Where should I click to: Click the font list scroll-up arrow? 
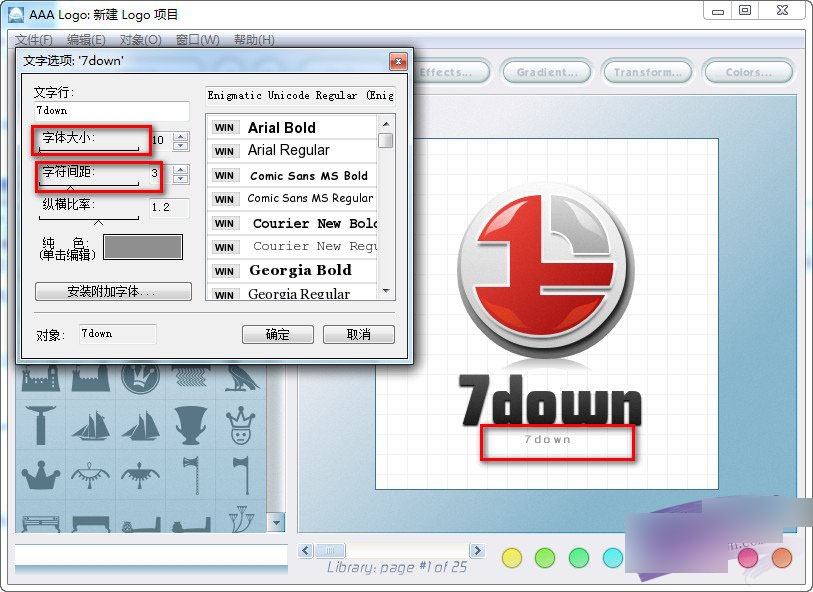click(386, 124)
